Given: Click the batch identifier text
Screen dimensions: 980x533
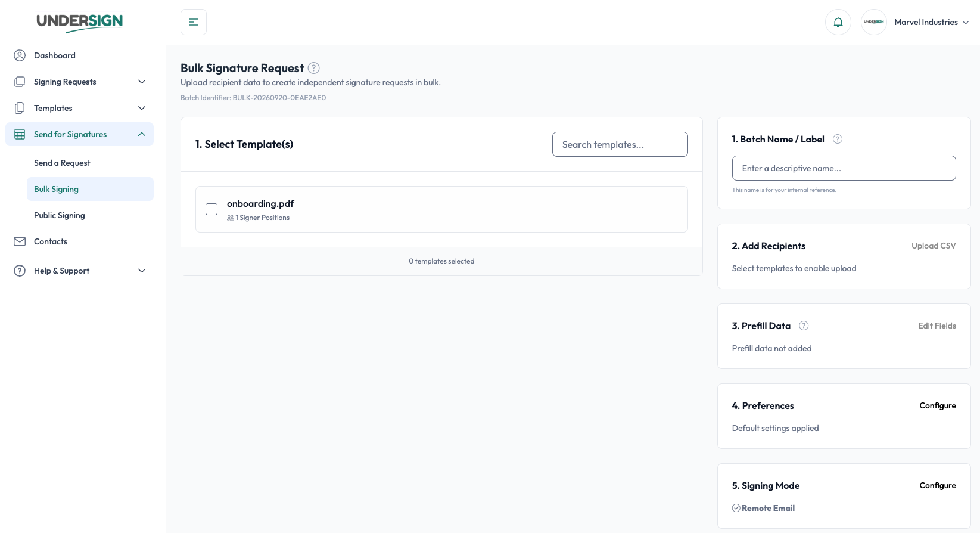Looking at the screenshot, I should coord(253,98).
